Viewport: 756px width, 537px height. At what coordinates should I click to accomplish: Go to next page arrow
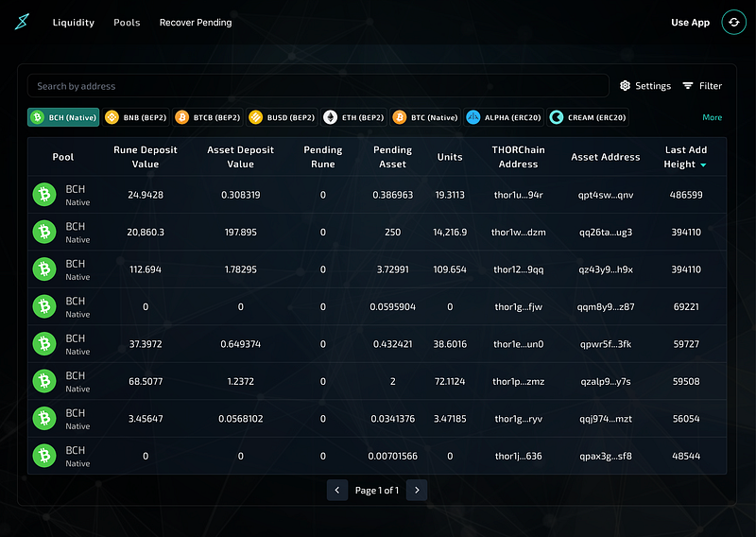coord(417,490)
